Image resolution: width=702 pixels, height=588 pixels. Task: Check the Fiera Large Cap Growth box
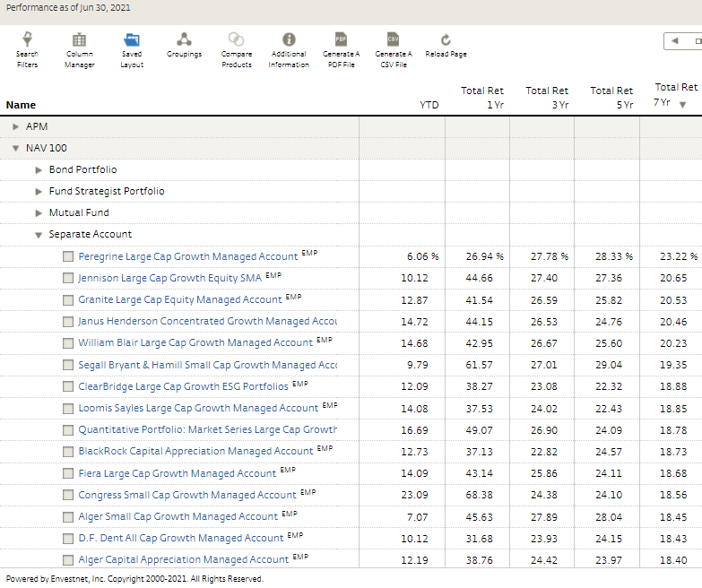coord(68,473)
